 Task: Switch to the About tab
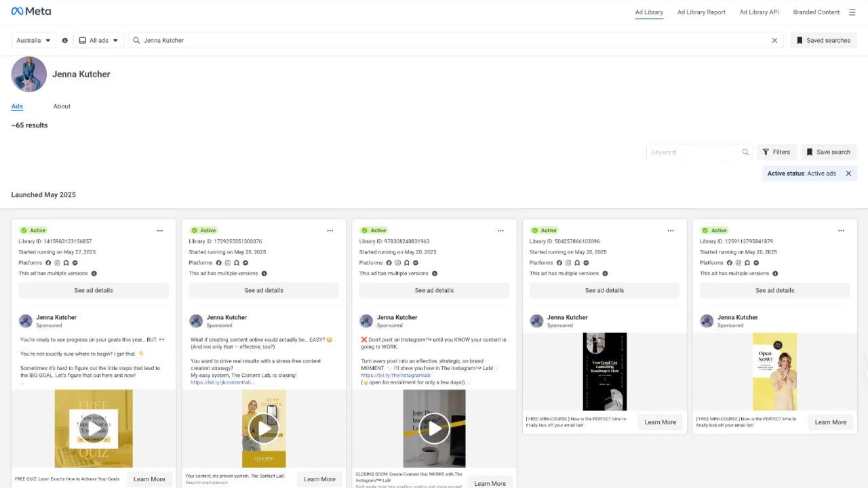(x=62, y=106)
